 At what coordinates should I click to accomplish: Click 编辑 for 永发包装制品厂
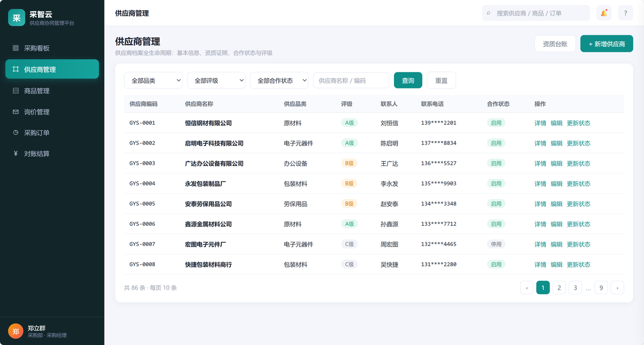[x=556, y=184]
